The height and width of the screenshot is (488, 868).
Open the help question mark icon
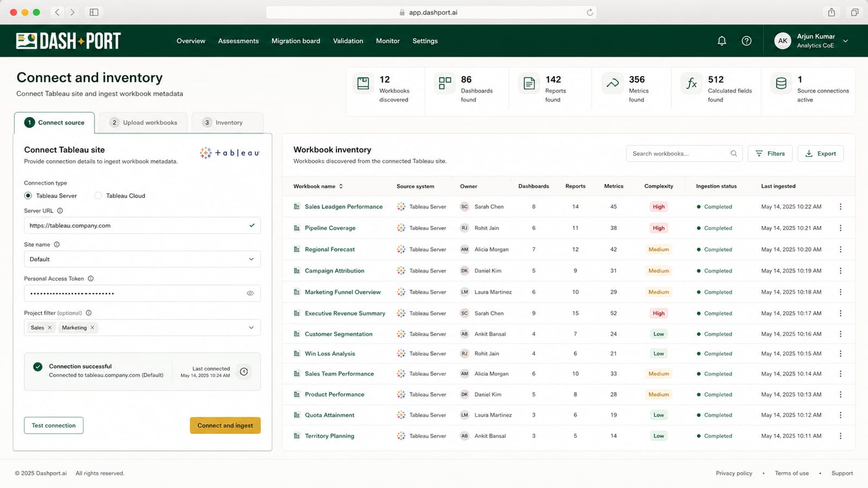click(x=746, y=41)
